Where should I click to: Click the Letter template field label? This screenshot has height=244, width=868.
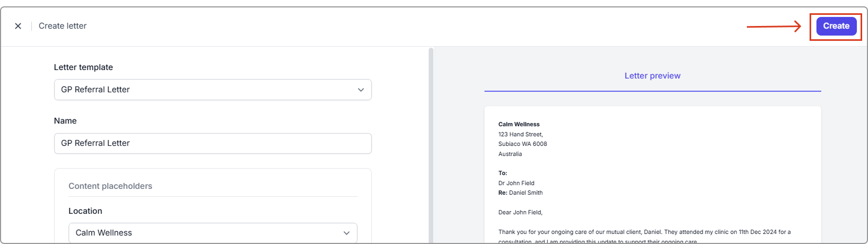click(83, 67)
